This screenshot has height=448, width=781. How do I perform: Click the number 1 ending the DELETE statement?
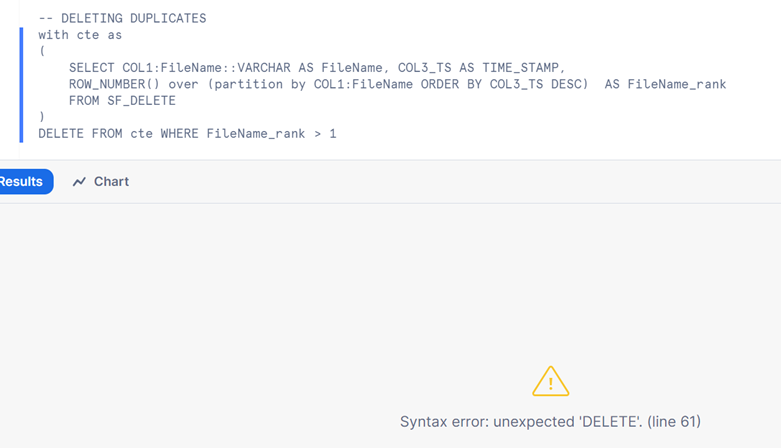click(333, 134)
